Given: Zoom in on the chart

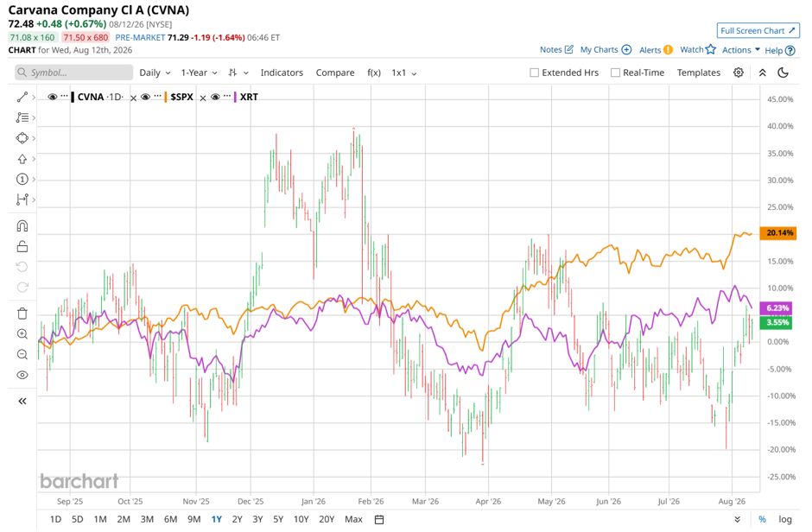Looking at the screenshot, I should [22, 334].
